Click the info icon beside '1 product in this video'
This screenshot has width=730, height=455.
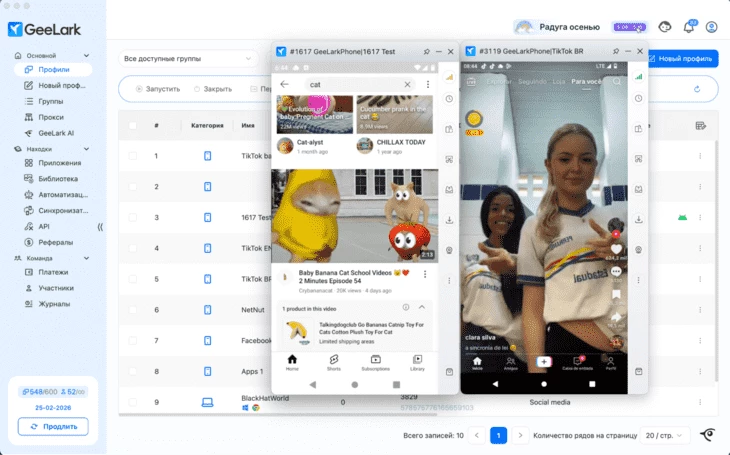(x=406, y=307)
